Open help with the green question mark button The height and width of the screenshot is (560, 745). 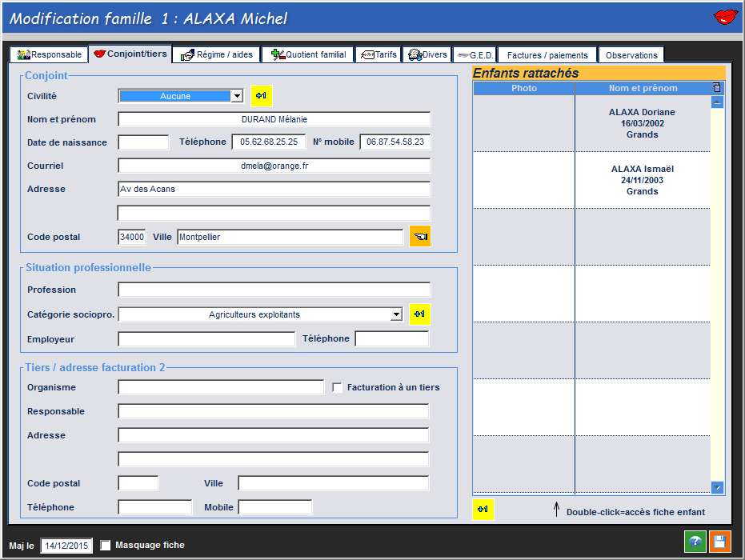click(x=695, y=542)
